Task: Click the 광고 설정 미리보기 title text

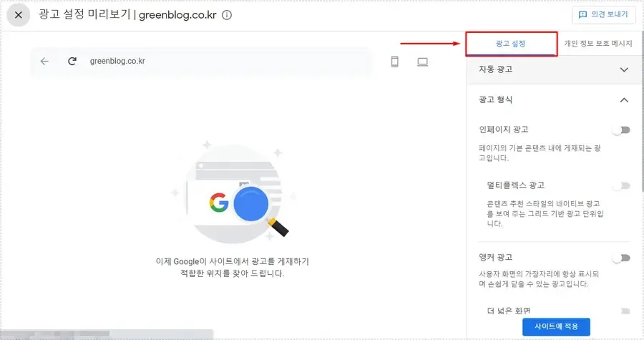Action: coord(84,14)
